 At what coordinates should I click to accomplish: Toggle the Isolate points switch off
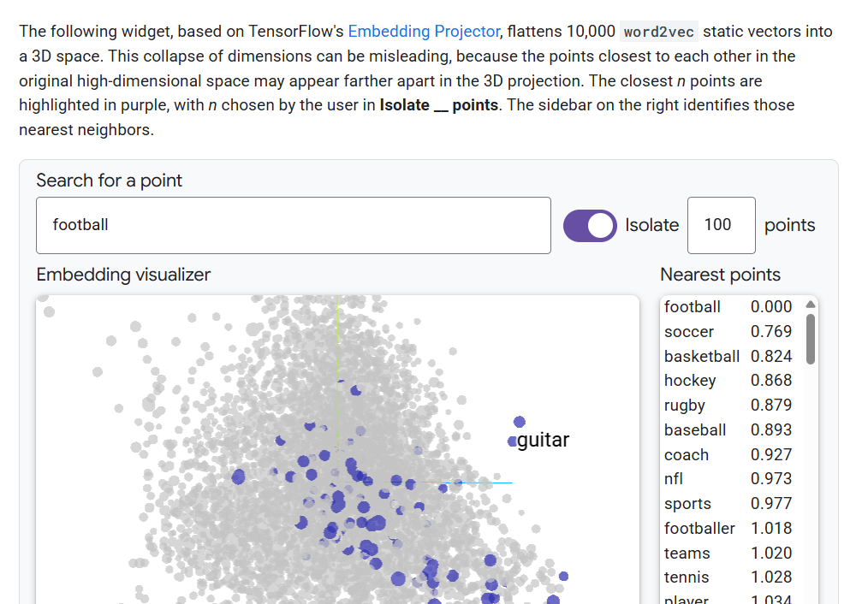click(590, 226)
